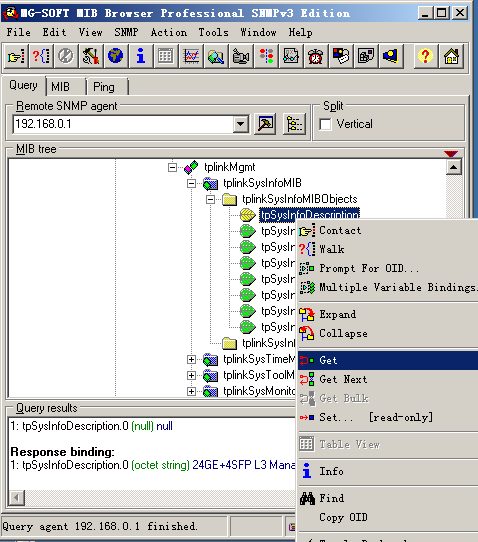
Task: Open the Tools menu
Action: pyautogui.click(x=213, y=32)
